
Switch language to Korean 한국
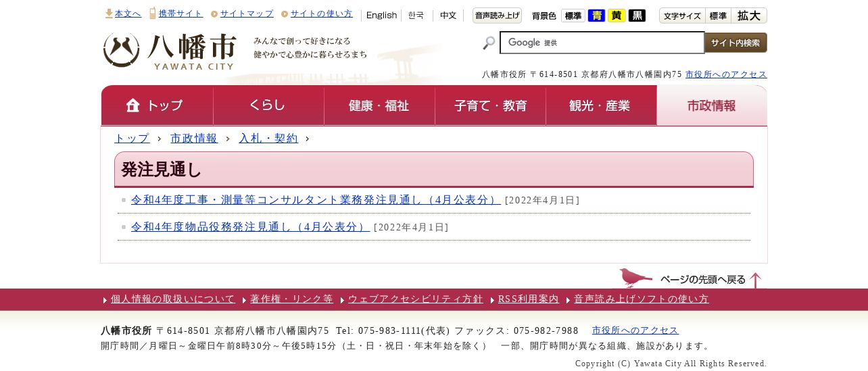(x=416, y=16)
